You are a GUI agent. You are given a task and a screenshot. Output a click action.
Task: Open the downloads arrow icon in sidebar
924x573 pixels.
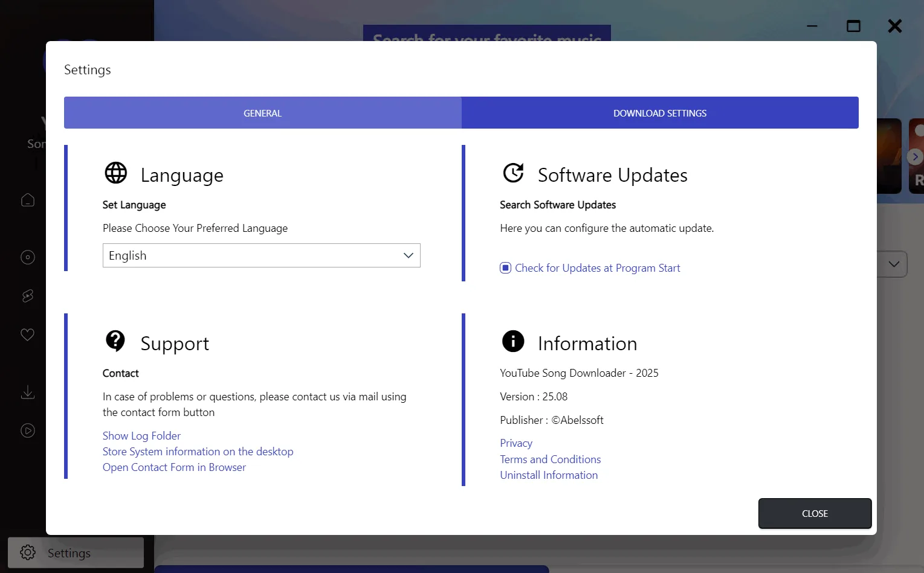pos(28,392)
